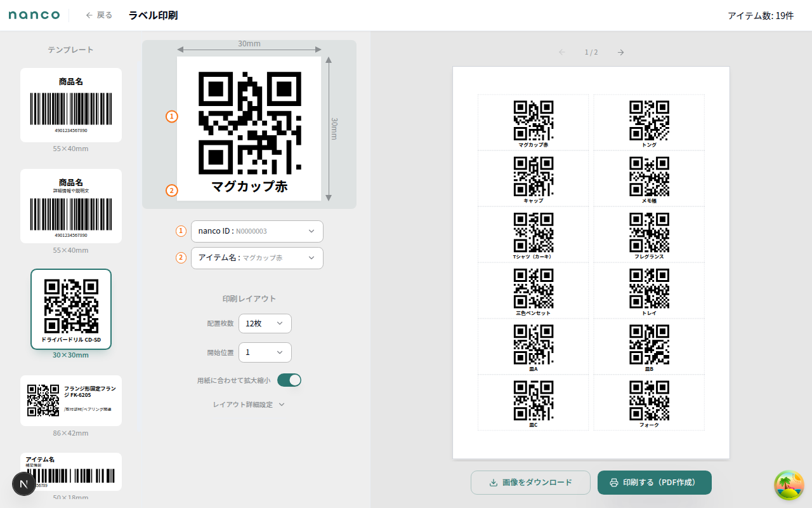Go to the next preview page arrow
812x508 pixels.
[620, 52]
